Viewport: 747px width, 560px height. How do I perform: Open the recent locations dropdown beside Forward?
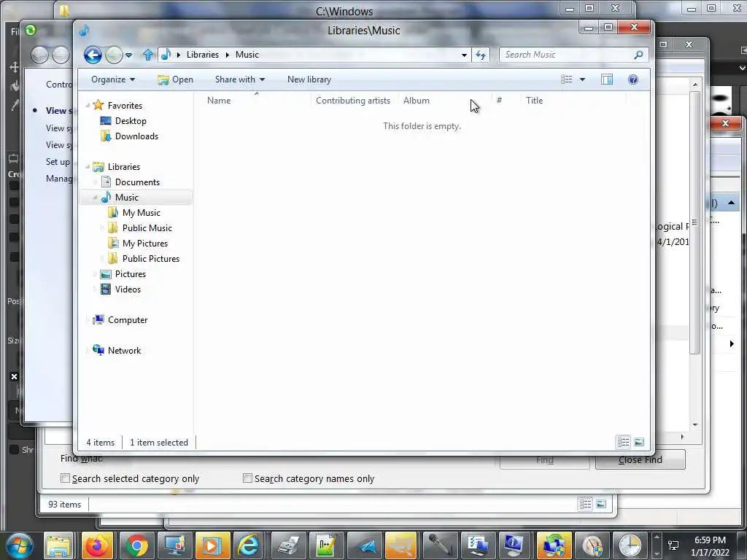tap(128, 55)
